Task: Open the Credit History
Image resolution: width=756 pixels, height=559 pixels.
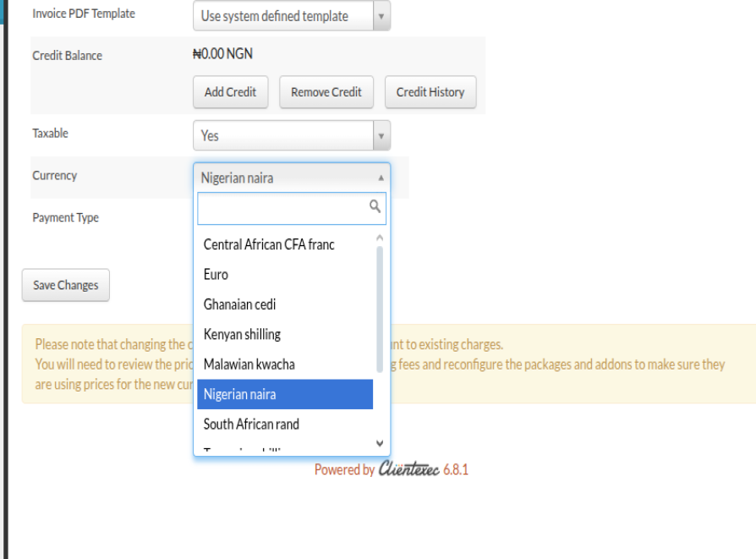Action: pos(430,92)
